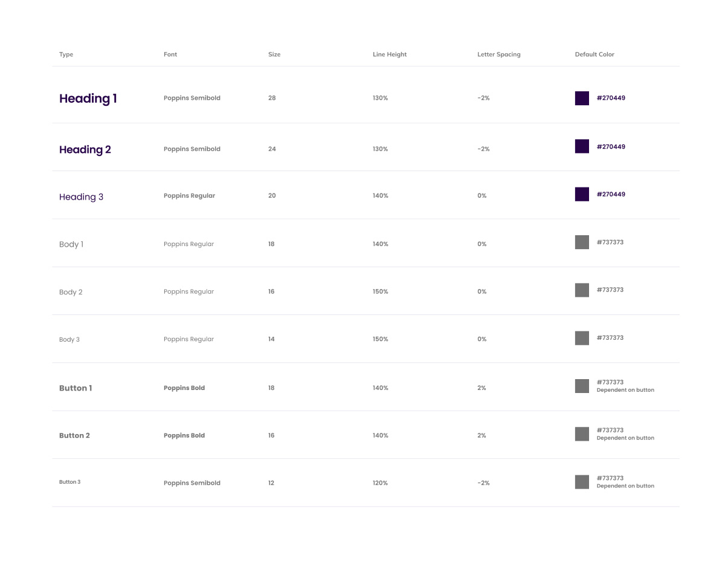Viewport: 728px width, 572px height.
Task: Select size "16" in the Button 2 row
Action: [271, 435]
